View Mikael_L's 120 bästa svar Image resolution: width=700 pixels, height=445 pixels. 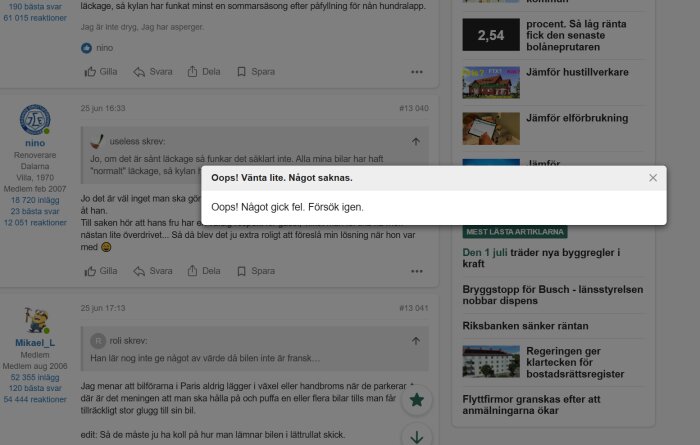pos(35,388)
